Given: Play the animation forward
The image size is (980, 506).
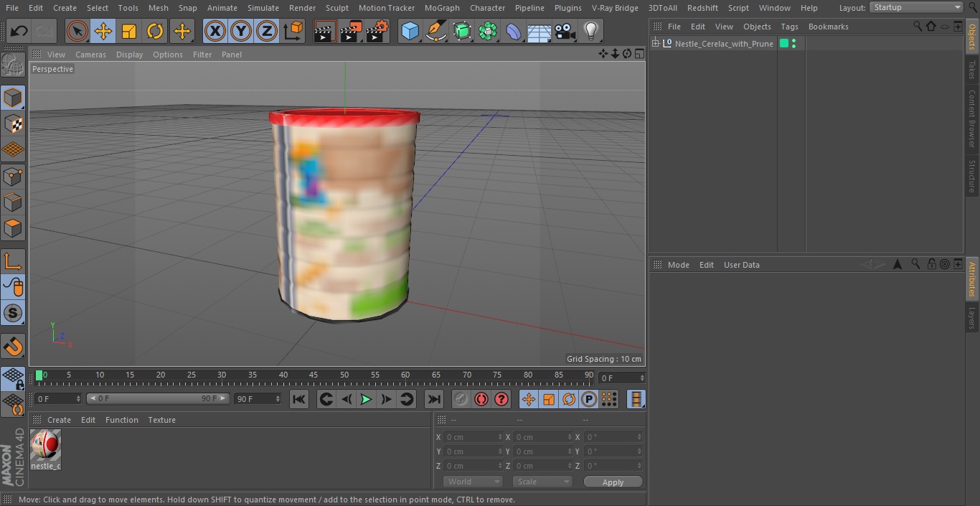Looking at the screenshot, I should tap(366, 399).
